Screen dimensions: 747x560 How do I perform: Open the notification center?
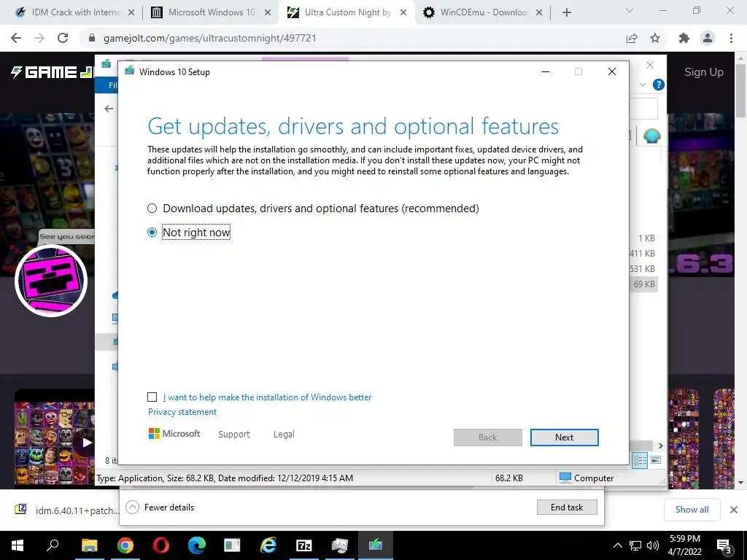[724, 545]
